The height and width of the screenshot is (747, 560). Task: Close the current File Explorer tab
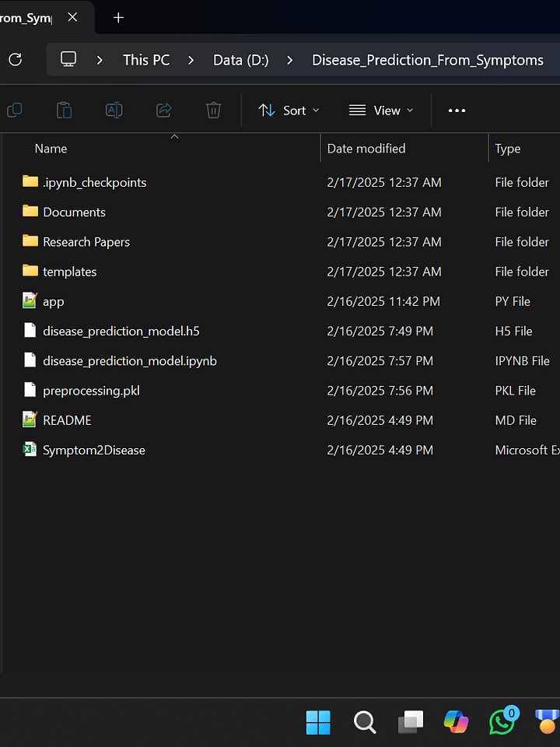click(72, 18)
